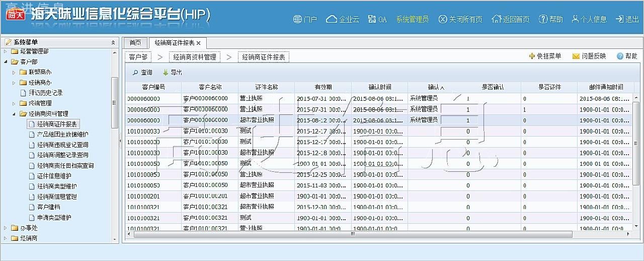The width and height of the screenshot is (644, 261).
Task: Collapse the 系统菜单 panel header arrows
Action: [113, 42]
